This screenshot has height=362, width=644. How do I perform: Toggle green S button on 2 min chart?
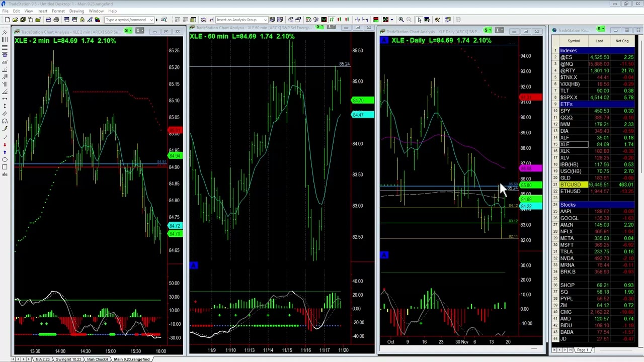(128, 31)
